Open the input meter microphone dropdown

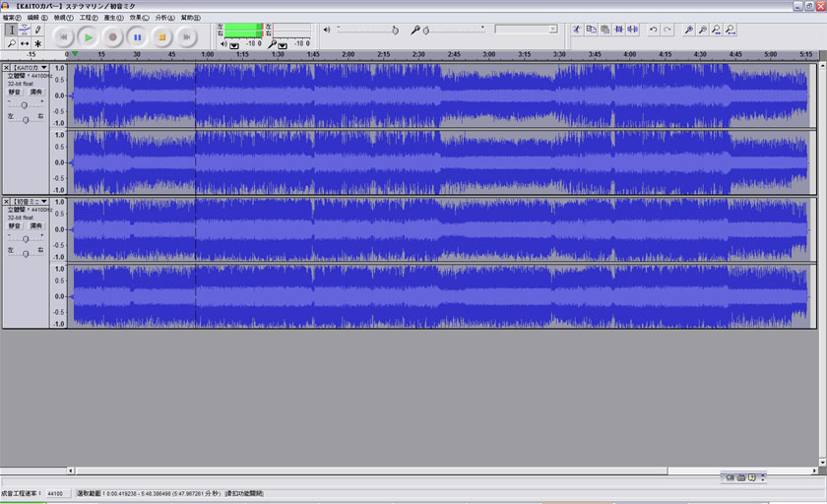click(283, 46)
